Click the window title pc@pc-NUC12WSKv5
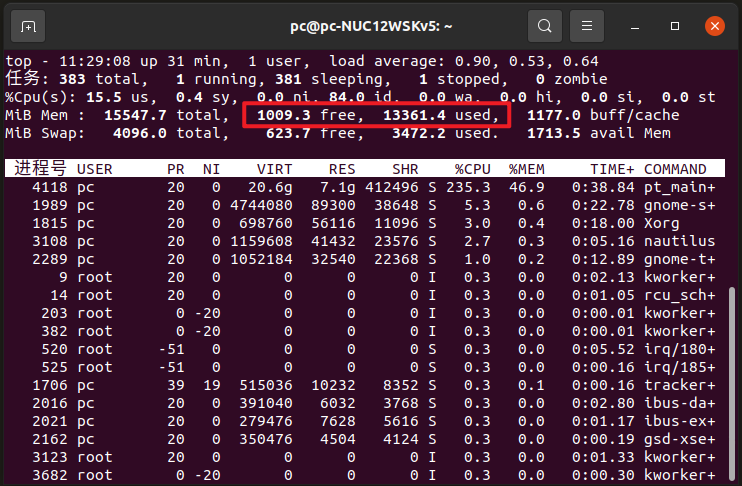This screenshot has width=742, height=486. pyautogui.click(x=371, y=26)
